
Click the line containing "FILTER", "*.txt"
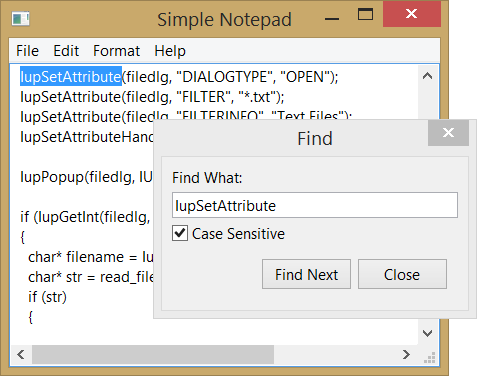coord(152,97)
